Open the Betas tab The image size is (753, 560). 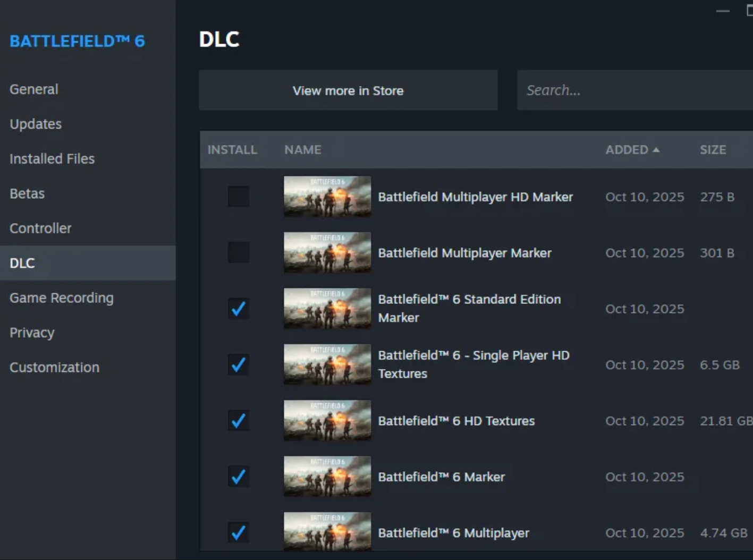pyautogui.click(x=88, y=193)
